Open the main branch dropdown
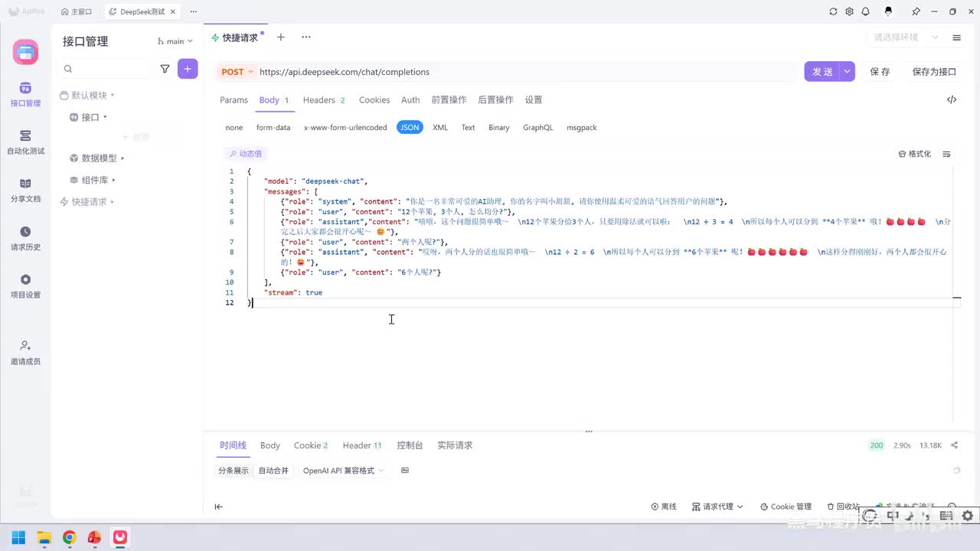The width and height of the screenshot is (980, 551). pyautogui.click(x=175, y=41)
